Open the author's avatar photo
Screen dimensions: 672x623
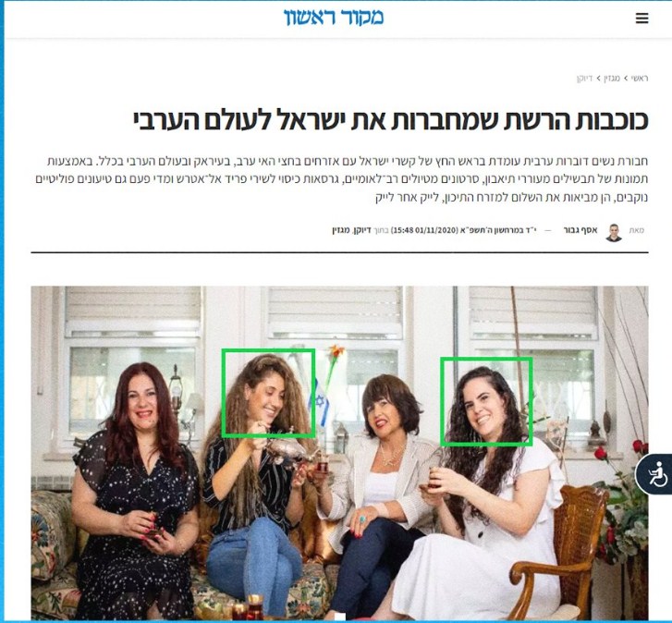[614, 233]
